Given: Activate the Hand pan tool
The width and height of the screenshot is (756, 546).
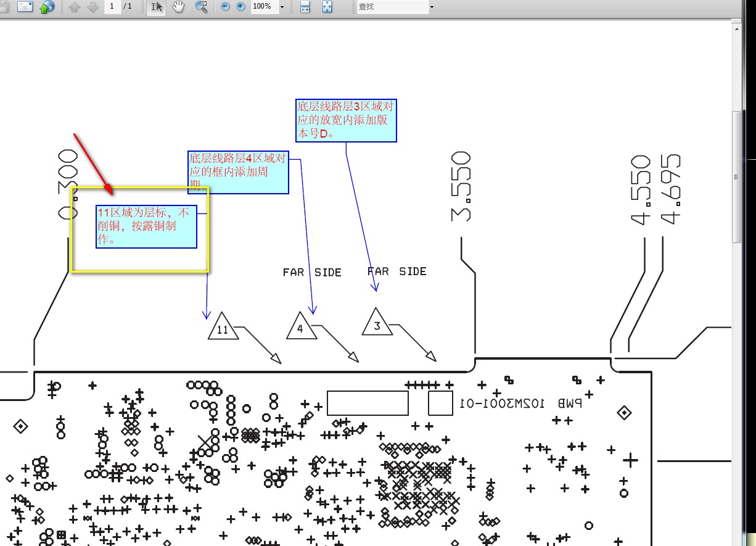Looking at the screenshot, I should tap(179, 7).
